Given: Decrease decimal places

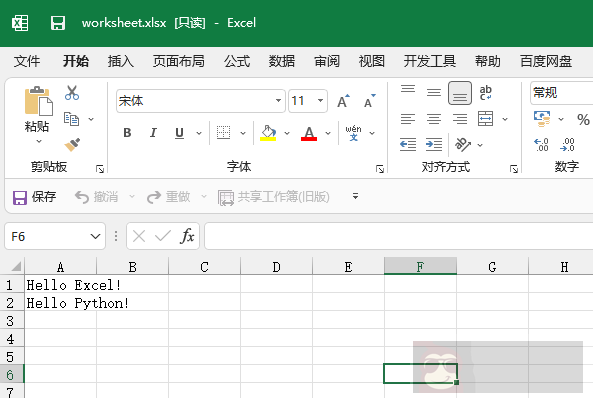Looking at the screenshot, I should 567,145.
